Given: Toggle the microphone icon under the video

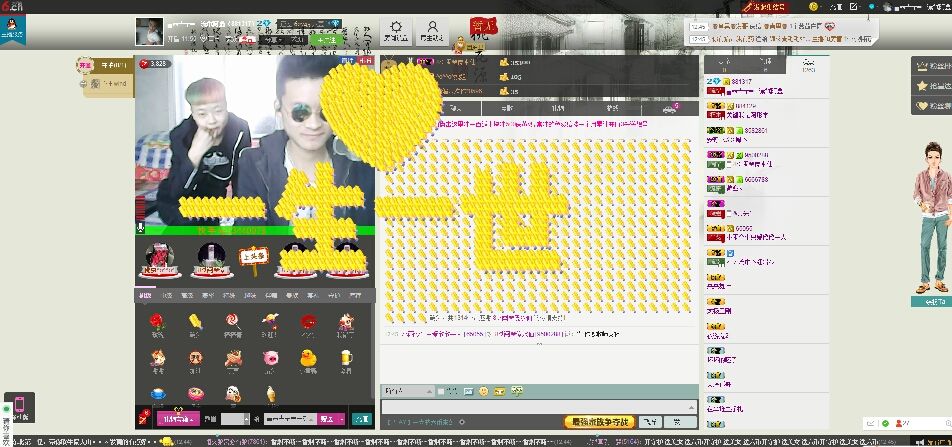Looking at the screenshot, I should pos(141,229).
